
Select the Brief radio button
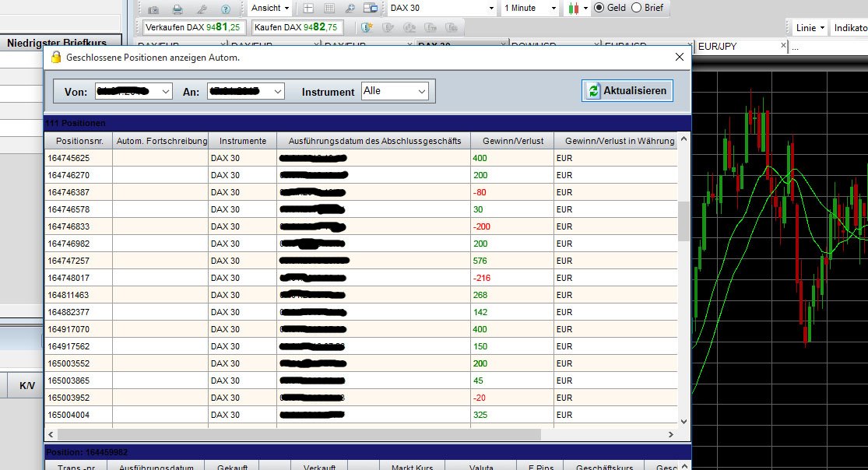637,8
